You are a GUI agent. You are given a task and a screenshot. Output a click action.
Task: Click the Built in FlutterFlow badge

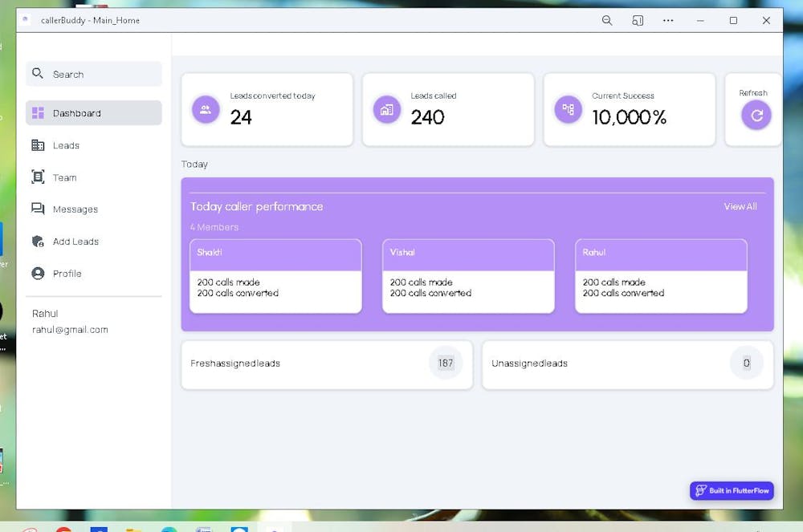point(732,490)
